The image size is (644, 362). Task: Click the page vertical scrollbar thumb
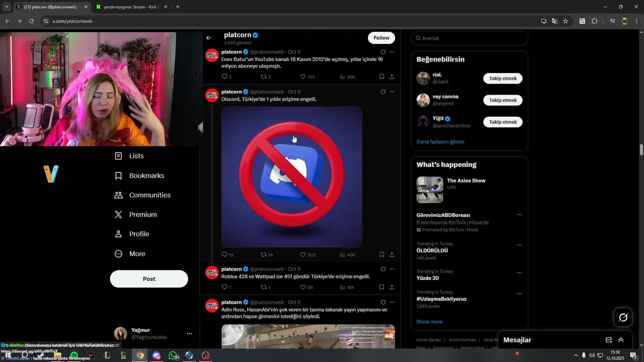point(641,150)
